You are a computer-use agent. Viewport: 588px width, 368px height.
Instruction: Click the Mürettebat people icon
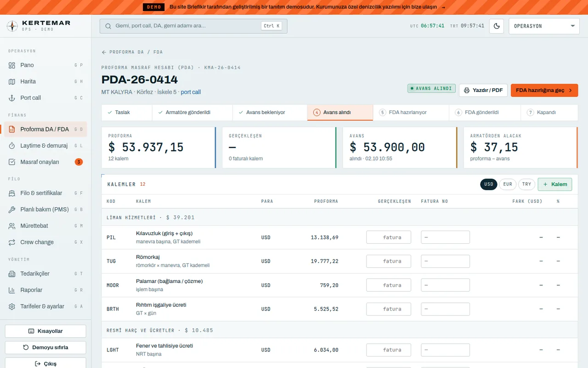click(x=12, y=226)
